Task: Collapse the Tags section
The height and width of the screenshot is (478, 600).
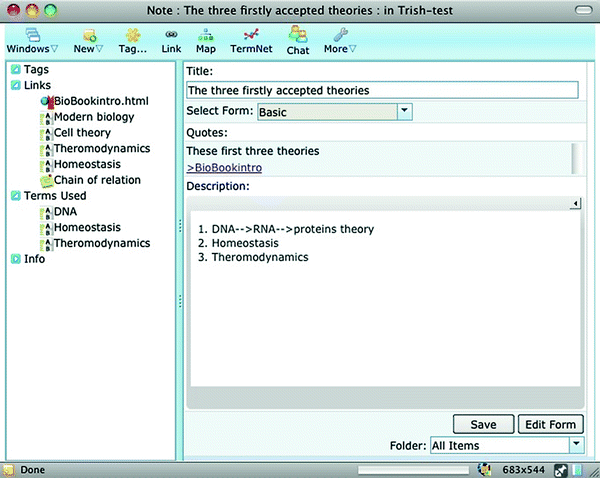Action: (x=14, y=69)
